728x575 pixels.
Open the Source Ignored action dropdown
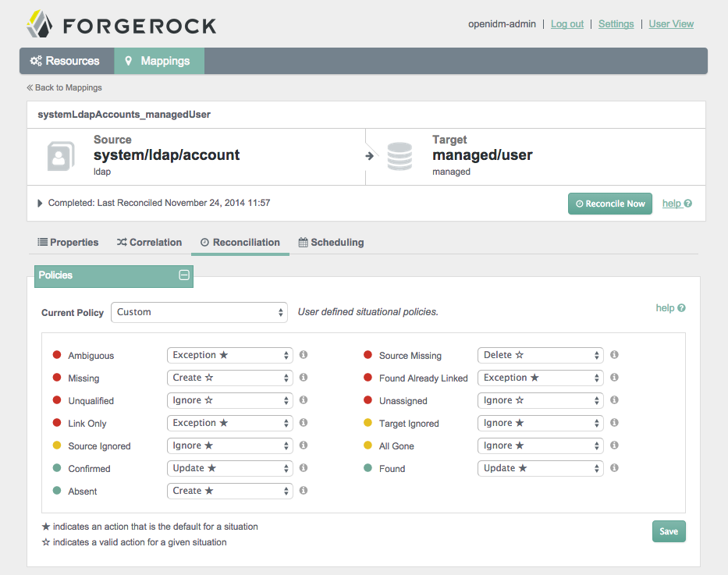point(230,445)
